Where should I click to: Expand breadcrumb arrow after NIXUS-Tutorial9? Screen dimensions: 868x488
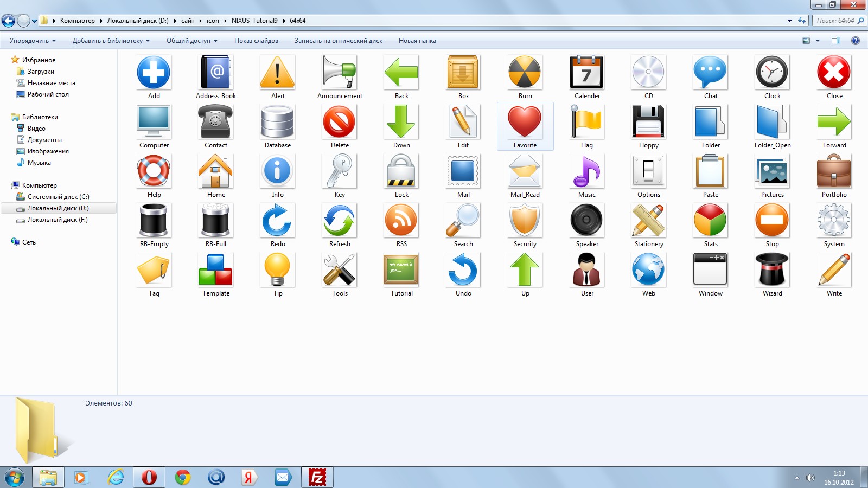point(284,21)
